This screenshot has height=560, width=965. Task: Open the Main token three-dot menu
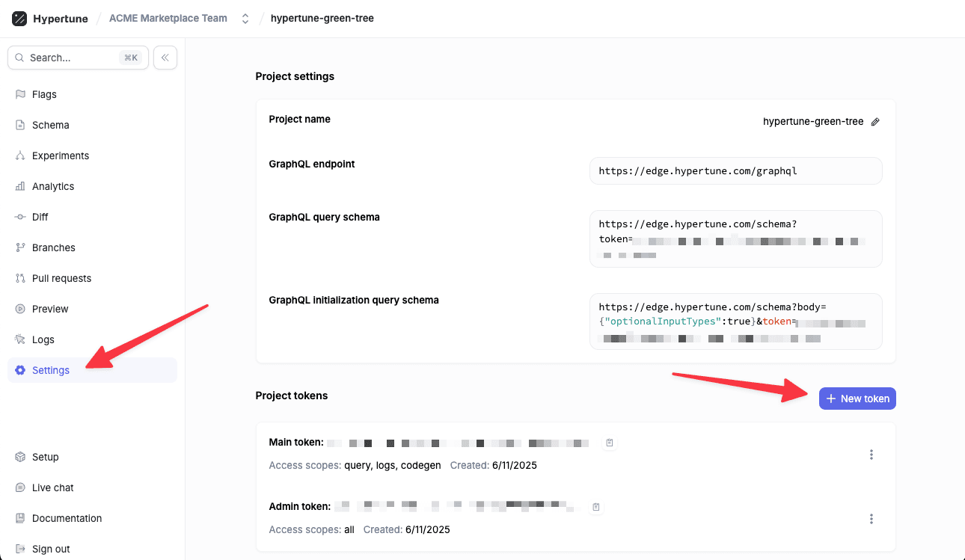pos(871,455)
